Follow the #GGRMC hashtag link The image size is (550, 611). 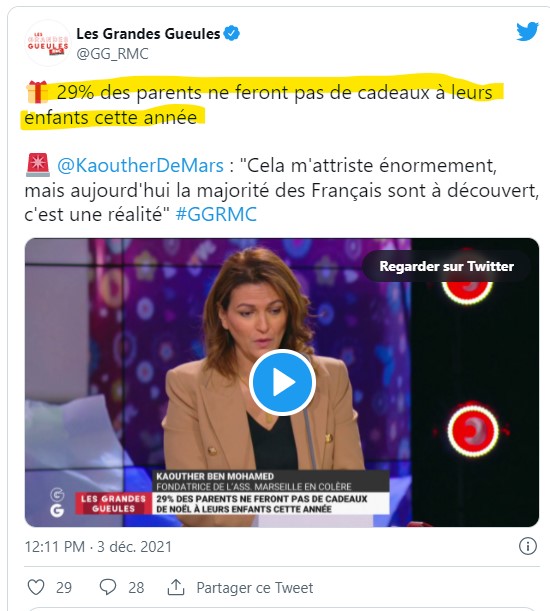[x=216, y=214]
